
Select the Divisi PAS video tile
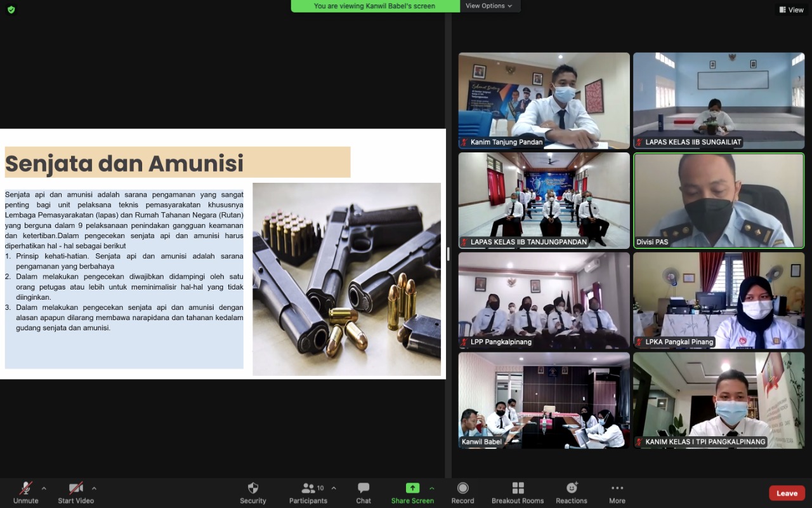719,201
